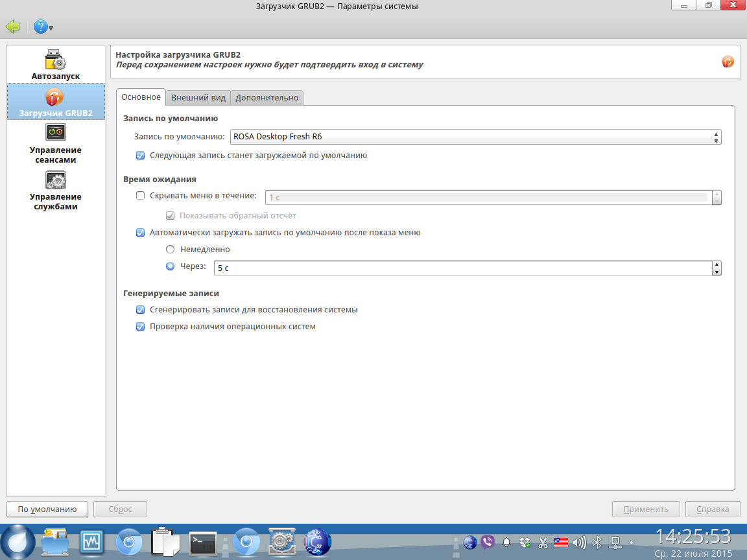
Task: Click the notifications bell tray icon
Action: tap(506, 542)
